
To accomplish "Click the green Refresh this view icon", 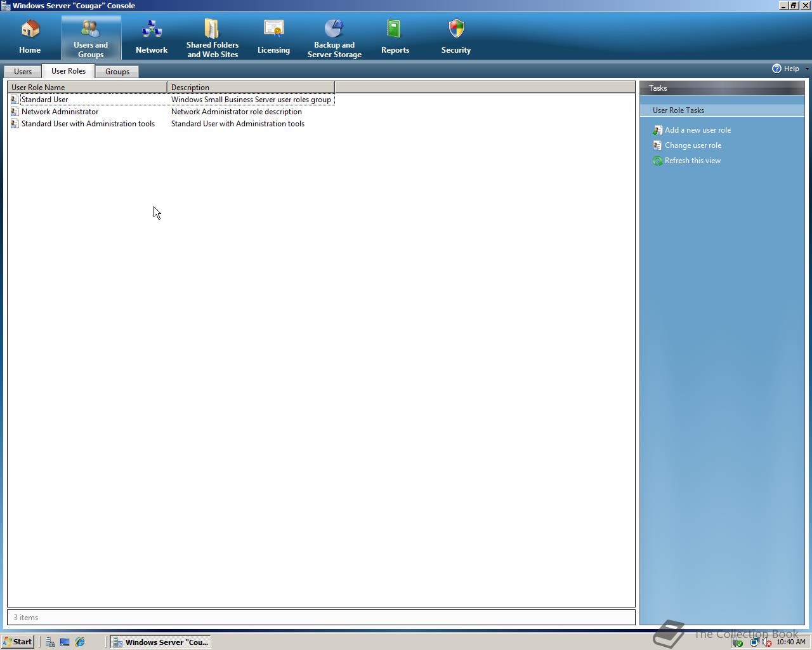I will click(x=658, y=161).
